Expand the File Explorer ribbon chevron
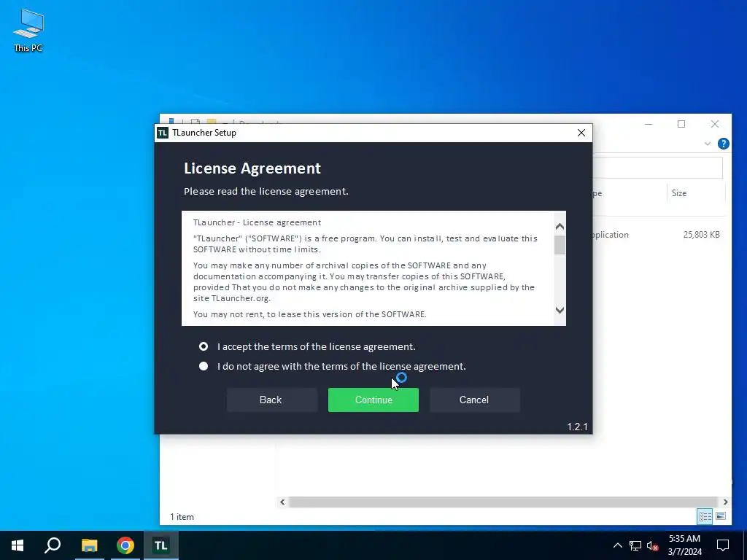Image resolution: width=747 pixels, height=560 pixels. coord(708,144)
